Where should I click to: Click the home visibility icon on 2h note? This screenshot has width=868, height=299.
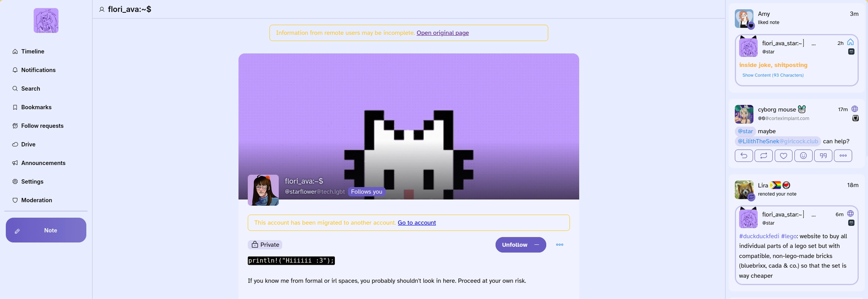point(850,42)
